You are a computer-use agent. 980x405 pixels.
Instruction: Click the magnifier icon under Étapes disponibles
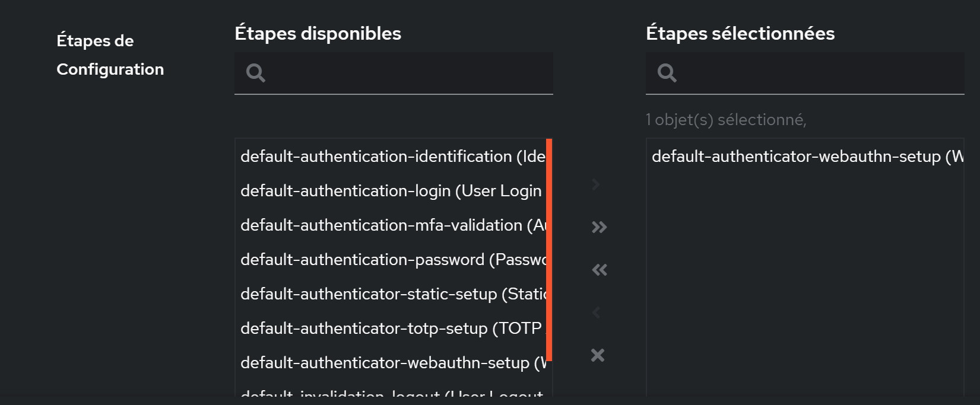tap(255, 73)
